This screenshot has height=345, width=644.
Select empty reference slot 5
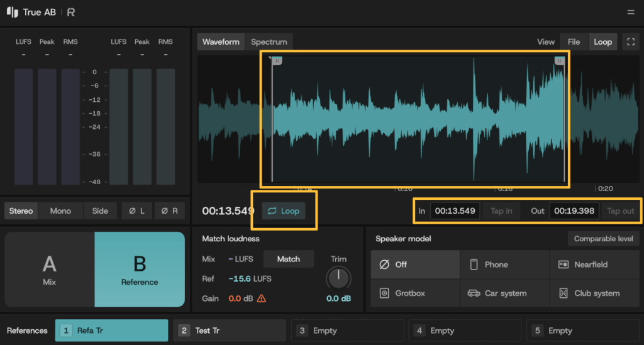click(x=583, y=331)
